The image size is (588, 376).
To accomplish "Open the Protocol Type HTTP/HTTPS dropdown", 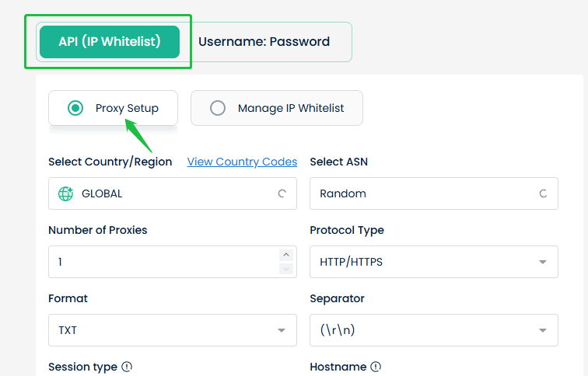I will [434, 262].
